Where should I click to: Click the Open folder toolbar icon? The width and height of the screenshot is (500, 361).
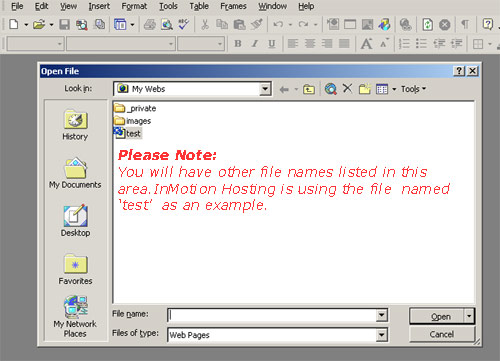pos(39,25)
